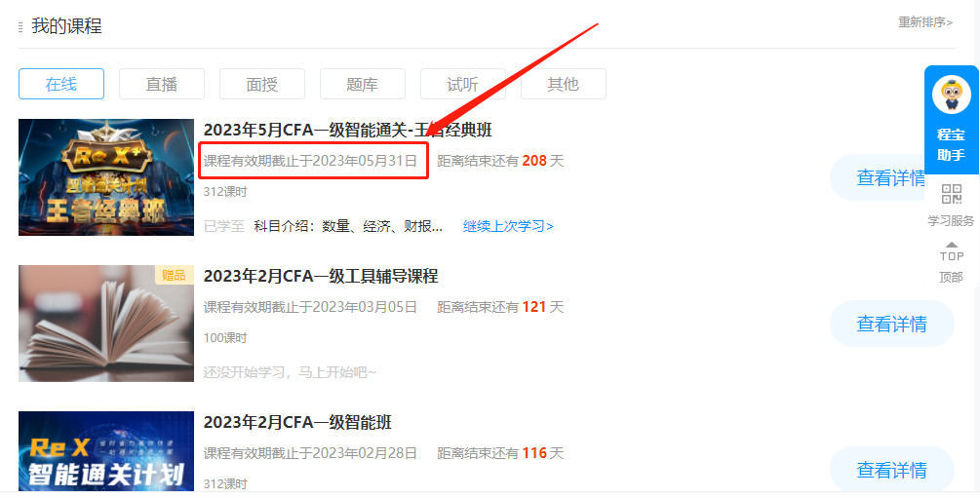980x498 pixels.
Task: Click the 学习服务 QR code icon
Action: 951,195
